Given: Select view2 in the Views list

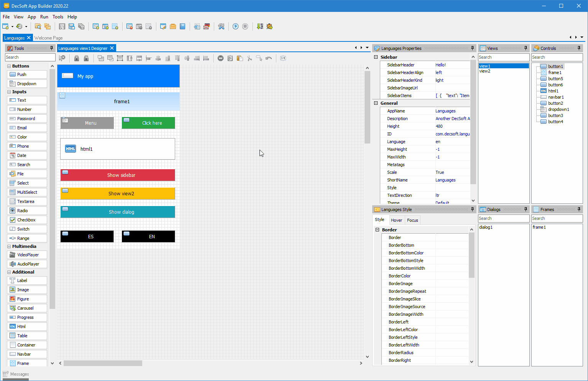Looking at the screenshot, I should (x=485, y=71).
